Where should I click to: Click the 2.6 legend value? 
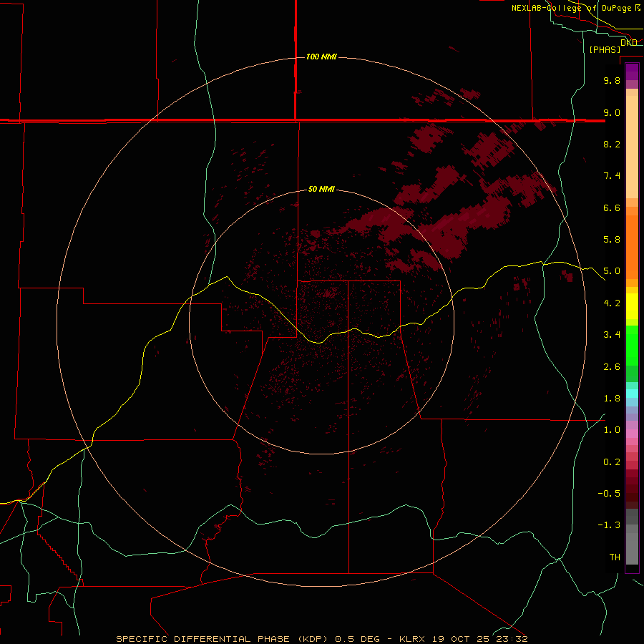612,367
